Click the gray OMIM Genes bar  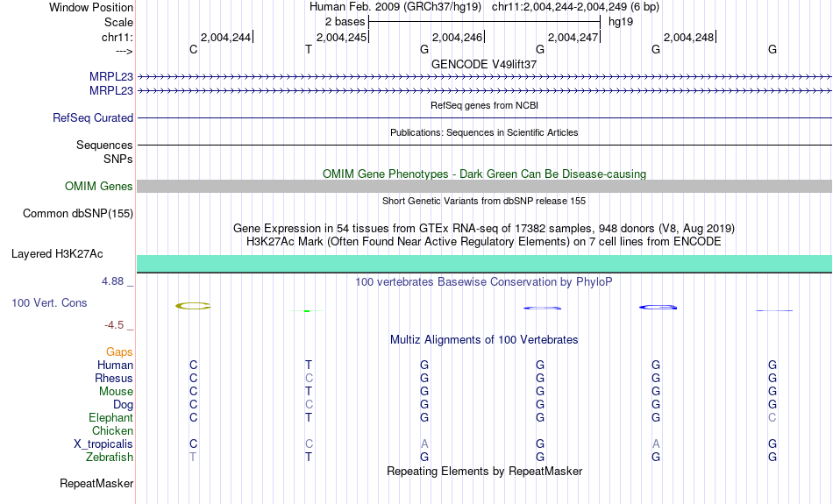coord(484,187)
